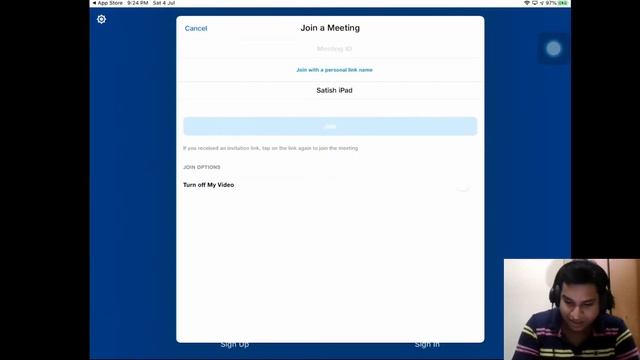Click the invitation link hint text

pyautogui.click(x=270, y=148)
